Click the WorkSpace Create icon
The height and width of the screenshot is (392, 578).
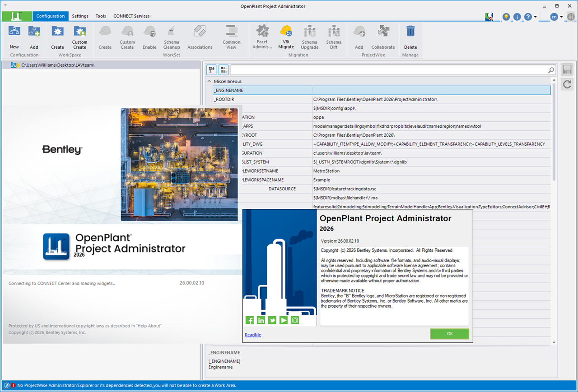click(x=57, y=32)
